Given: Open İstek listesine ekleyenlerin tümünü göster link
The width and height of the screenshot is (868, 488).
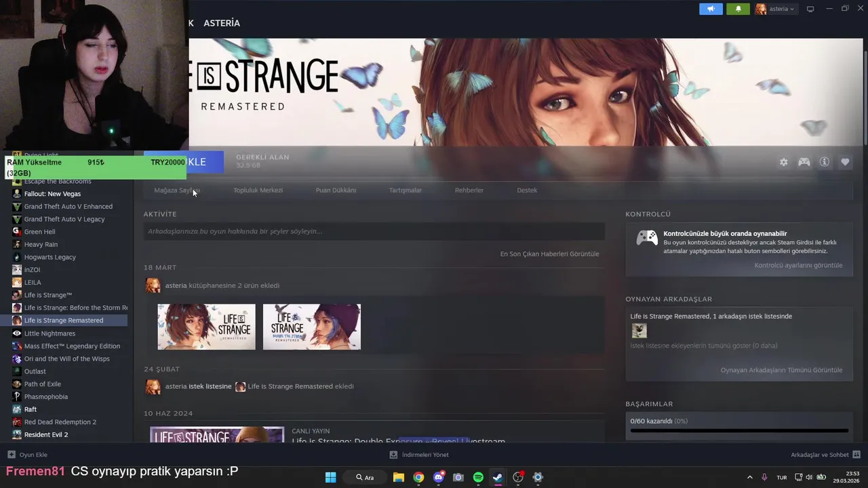Looking at the screenshot, I should (x=704, y=346).
